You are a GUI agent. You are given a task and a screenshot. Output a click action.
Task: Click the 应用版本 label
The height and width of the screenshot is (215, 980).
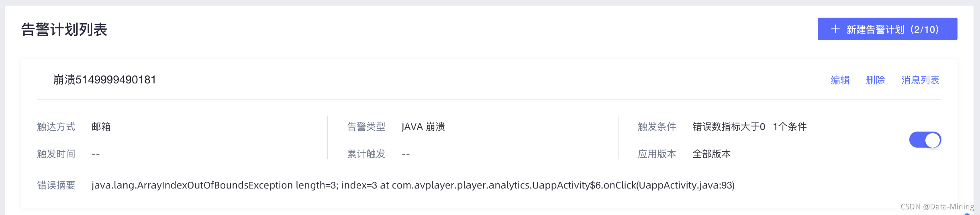tap(657, 154)
